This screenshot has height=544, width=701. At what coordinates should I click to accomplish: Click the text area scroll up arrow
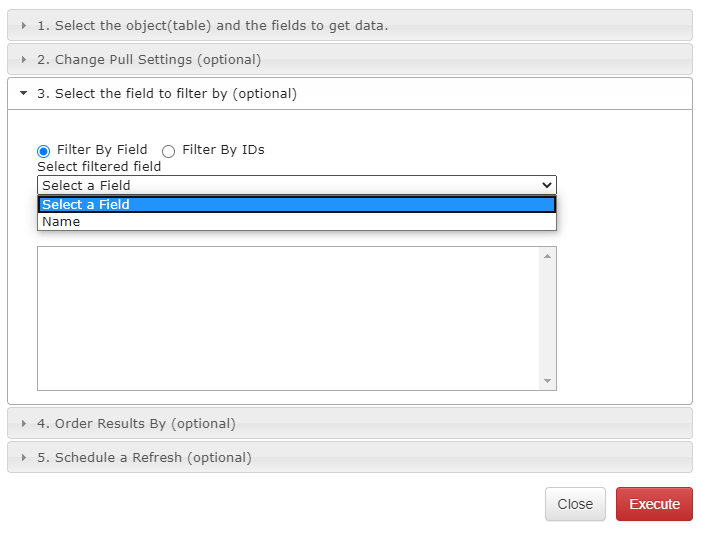click(x=547, y=256)
